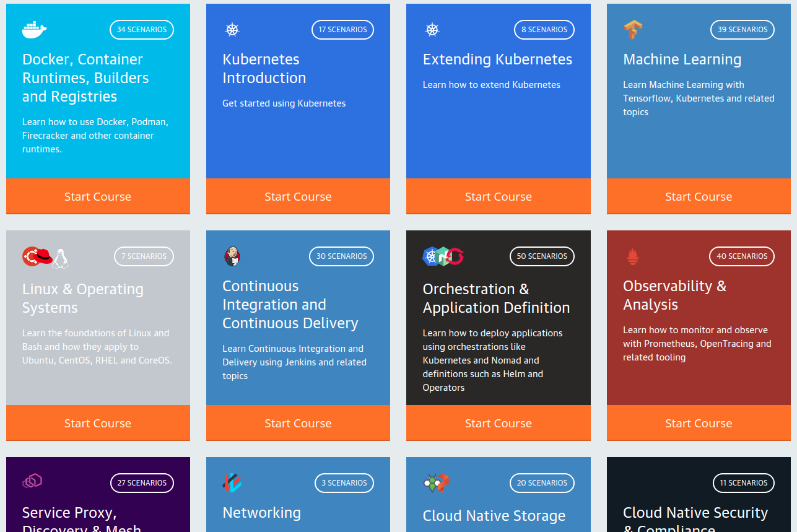Start the Extending Kubernetes course
Viewport: 797px width, 532px height.
coord(499,196)
